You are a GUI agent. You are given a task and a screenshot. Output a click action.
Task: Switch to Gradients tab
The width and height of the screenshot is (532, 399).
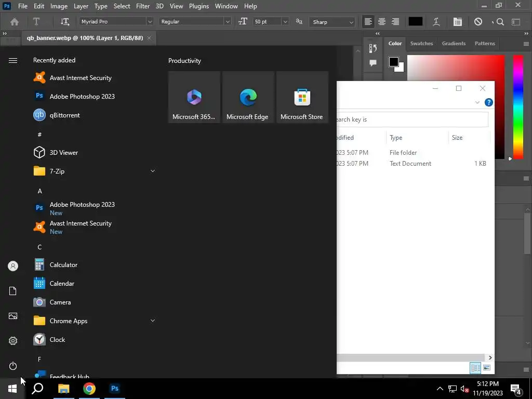click(x=454, y=44)
